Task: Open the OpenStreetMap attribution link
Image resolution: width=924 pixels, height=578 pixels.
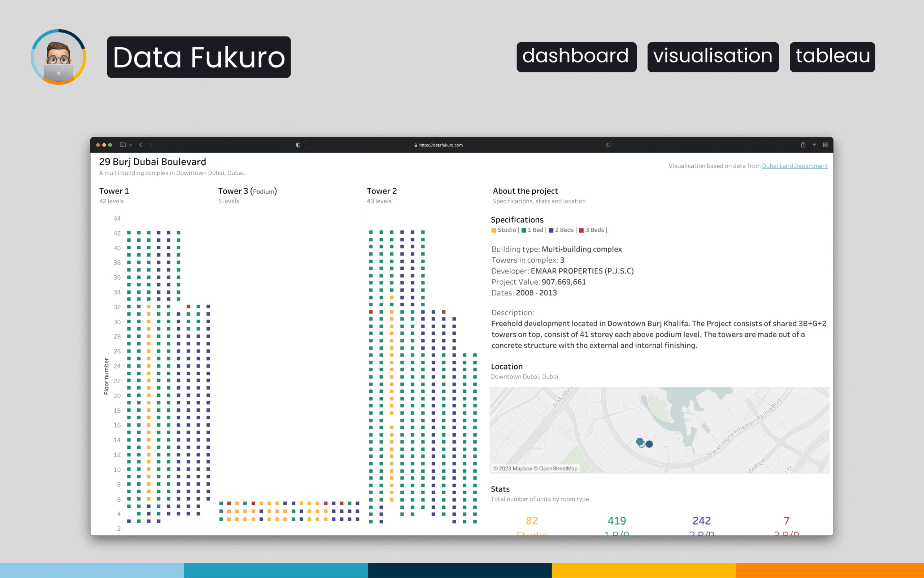Action: pos(558,468)
